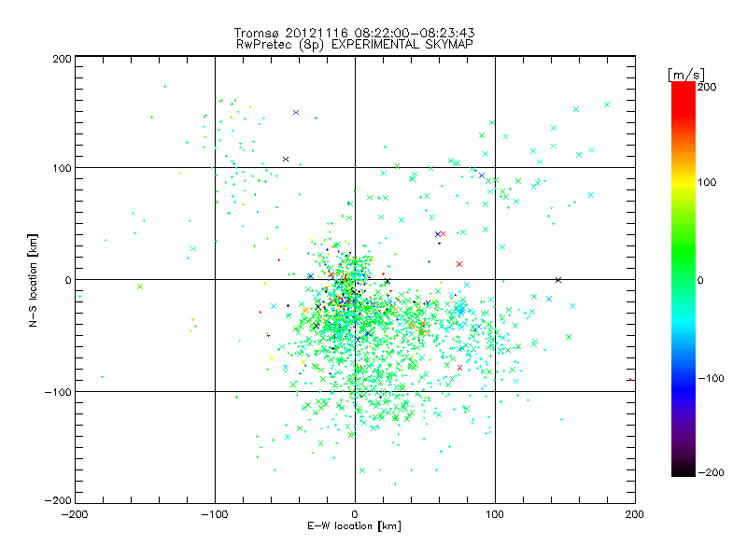
Task: Click the -100 tick label on the N-S axis
Action: point(58,392)
